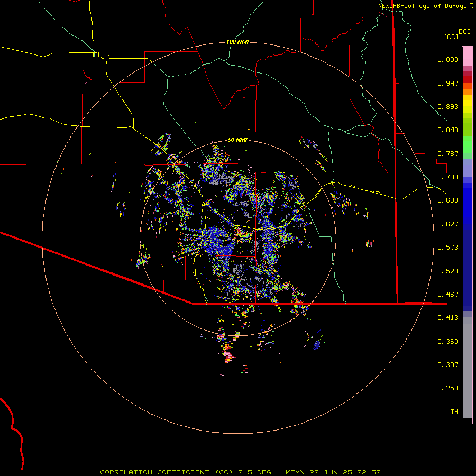
Task: Click the [CC] units label
Action: click(x=451, y=36)
